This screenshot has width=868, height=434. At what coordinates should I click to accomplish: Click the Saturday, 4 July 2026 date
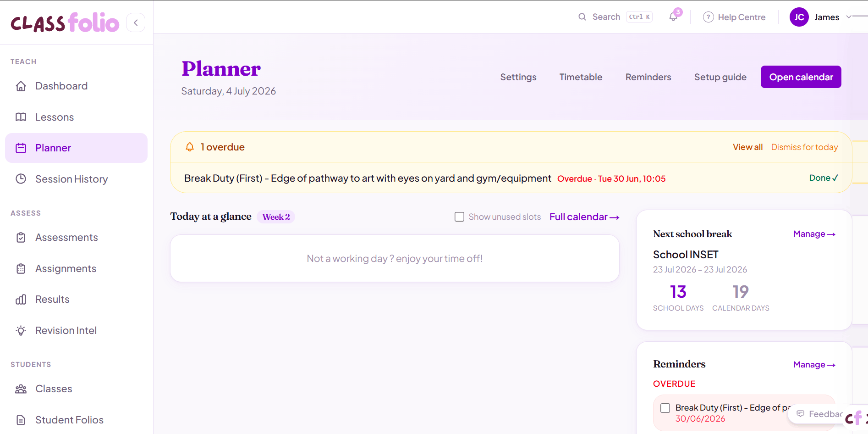228,91
